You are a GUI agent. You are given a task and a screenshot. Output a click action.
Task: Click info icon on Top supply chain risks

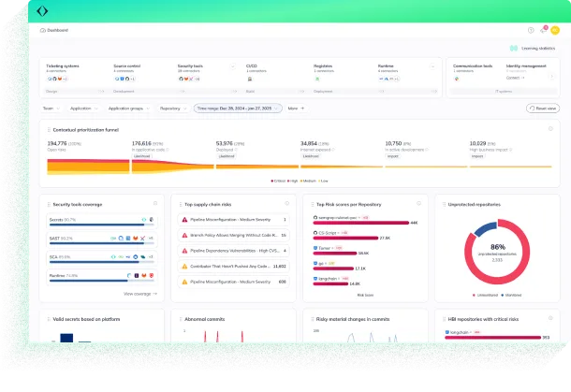tap(287, 203)
